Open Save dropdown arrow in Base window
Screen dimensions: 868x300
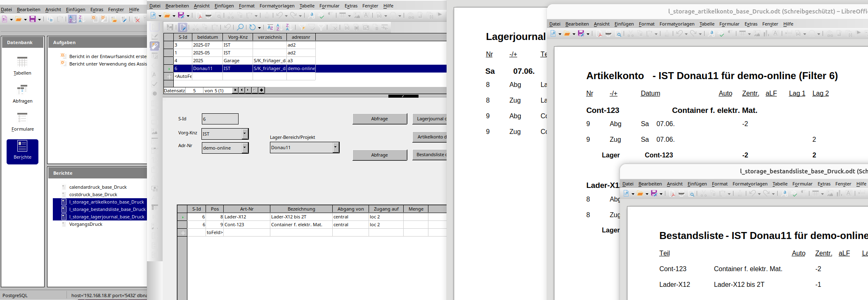(x=39, y=19)
